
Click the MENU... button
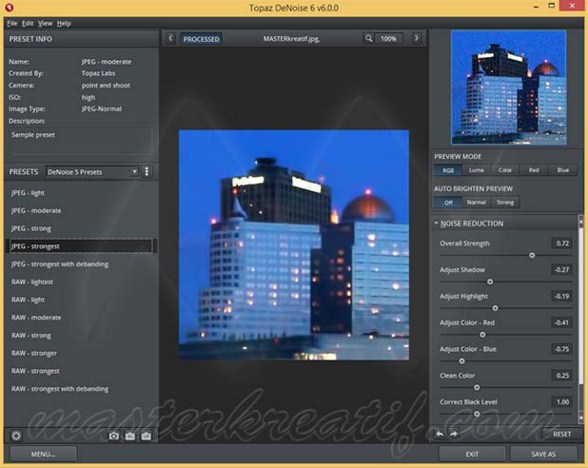pyautogui.click(x=43, y=454)
